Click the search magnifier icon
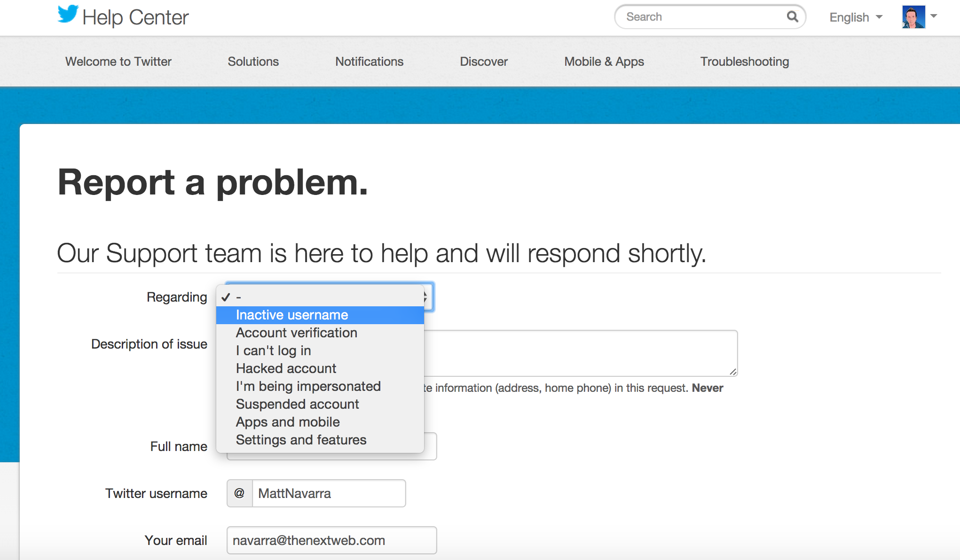Screen dimensions: 960x560 tap(792, 17)
